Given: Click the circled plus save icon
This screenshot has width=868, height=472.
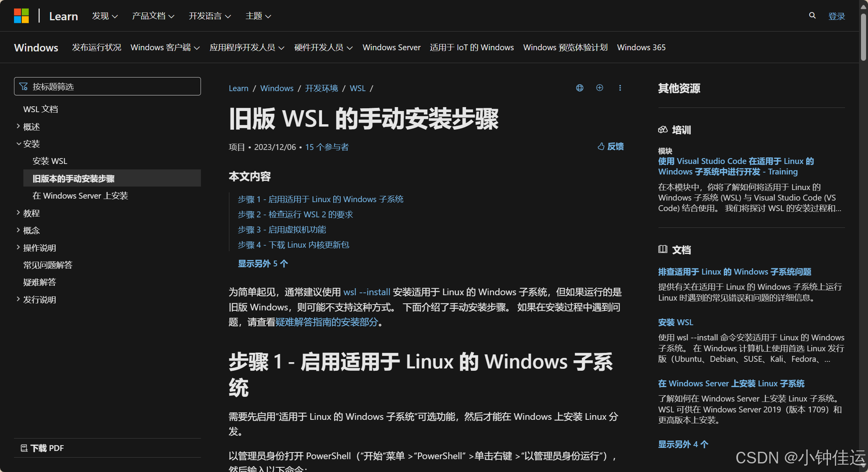Looking at the screenshot, I should (x=600, y=88).
